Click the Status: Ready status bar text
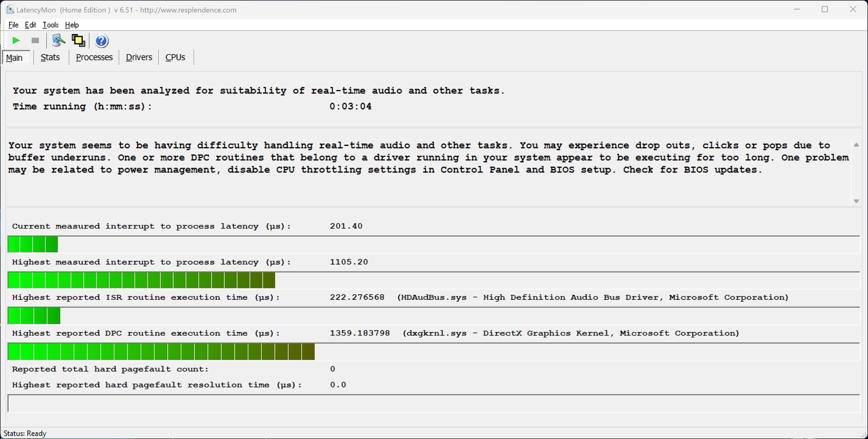 (x=25, y=434)
